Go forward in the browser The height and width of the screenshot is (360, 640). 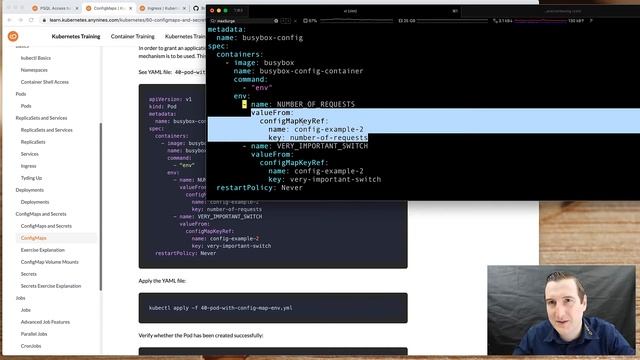(20, 20)
